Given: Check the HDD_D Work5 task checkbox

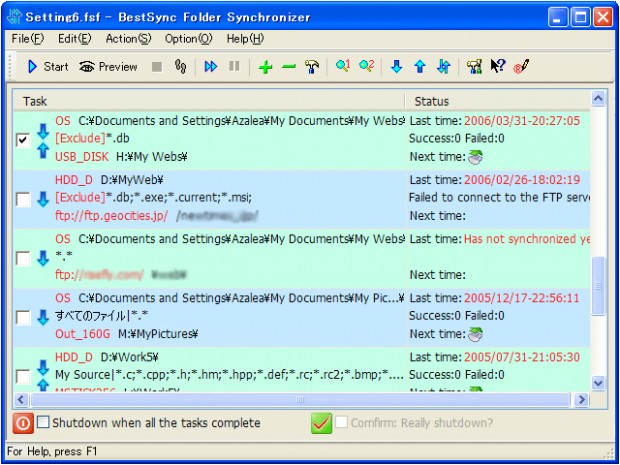Looking at the screenshot, I should click(23, 376).
